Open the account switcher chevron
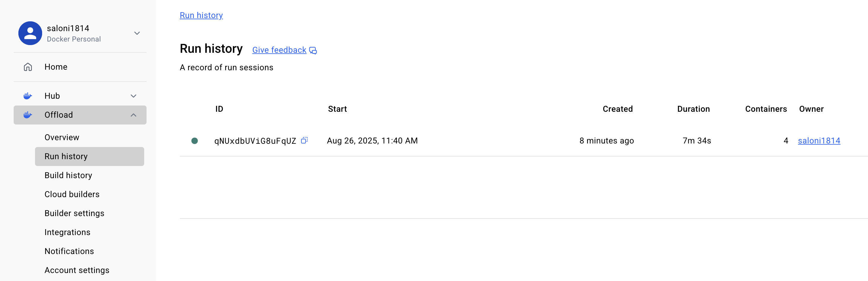This screenshot has height=281, width=868. [x=137, y=33]
